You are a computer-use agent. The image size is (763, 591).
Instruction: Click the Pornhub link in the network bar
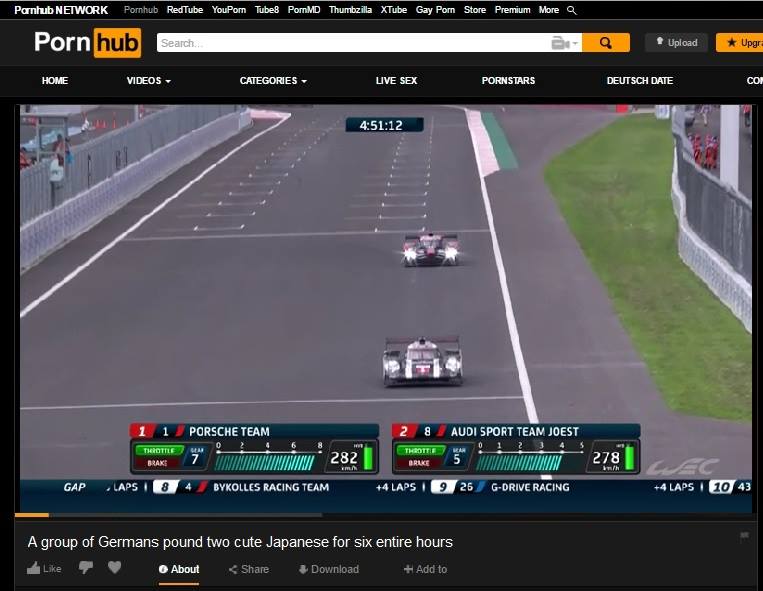point(141,10)
